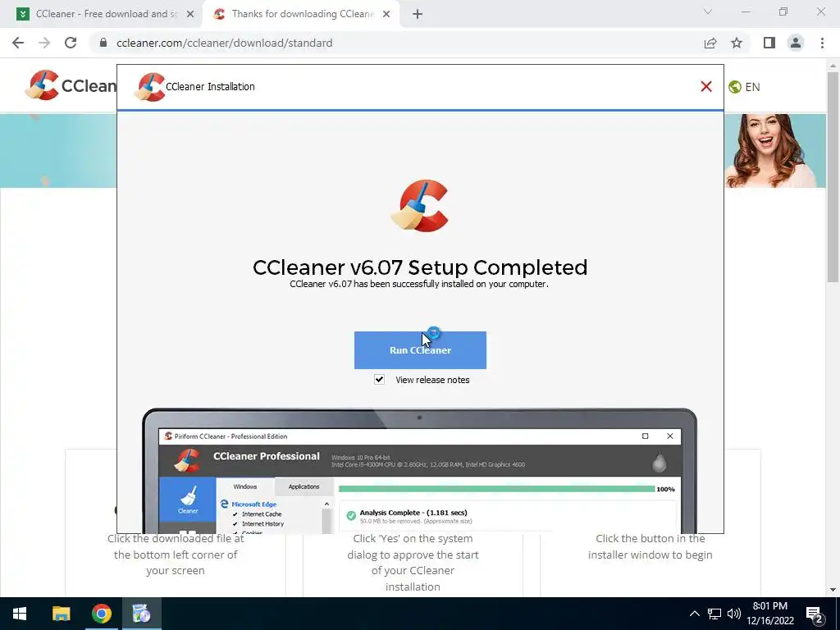Open the tab search dropdown chevron
Screen dimensions: 840x630
[708, 11]
